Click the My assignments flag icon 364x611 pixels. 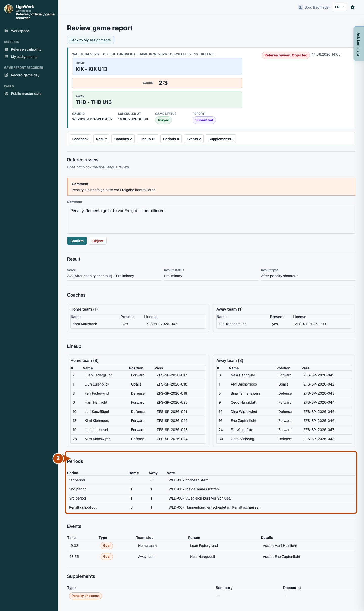click(6, 57)
